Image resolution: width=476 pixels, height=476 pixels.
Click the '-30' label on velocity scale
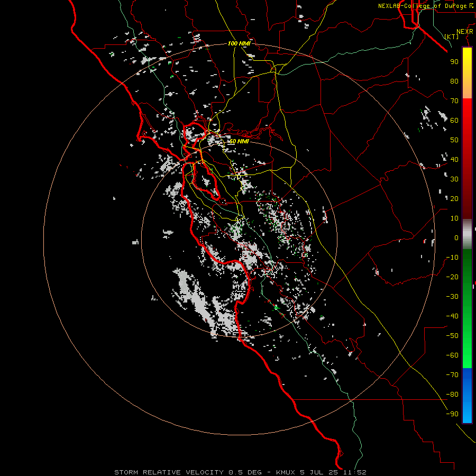(452, 297)
